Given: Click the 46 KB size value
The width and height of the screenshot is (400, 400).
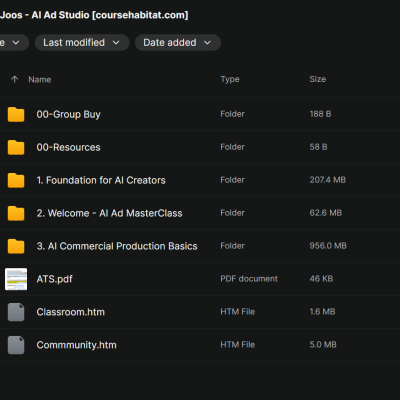Looking at the screenshot, I should (x=321, y=279).
